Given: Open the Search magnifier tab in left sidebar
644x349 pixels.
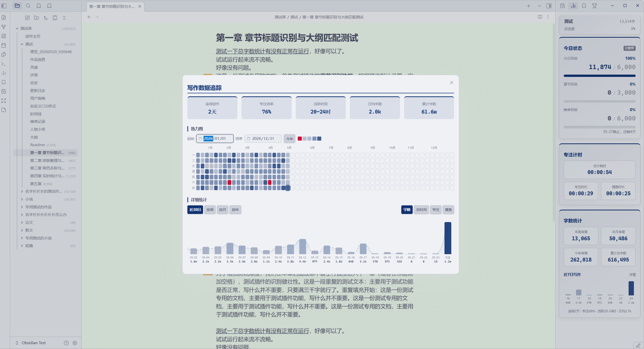Looking at the screenshot, I should (x=28, y=6).
